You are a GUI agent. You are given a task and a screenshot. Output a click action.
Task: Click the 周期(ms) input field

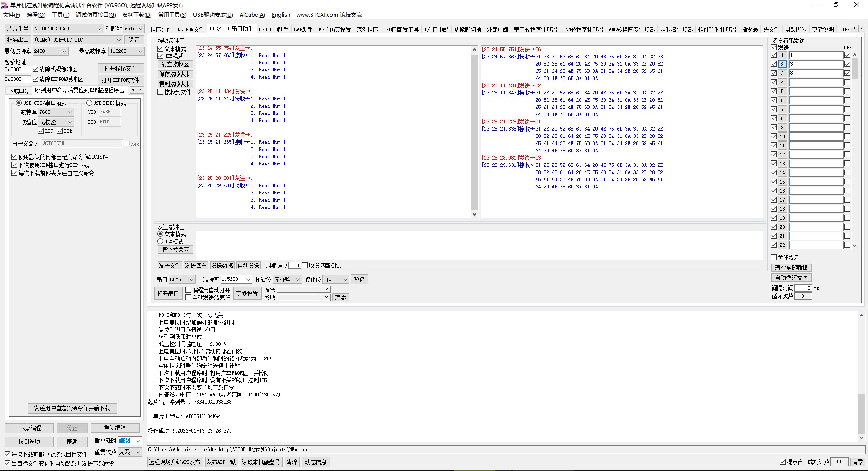point(295,266)
